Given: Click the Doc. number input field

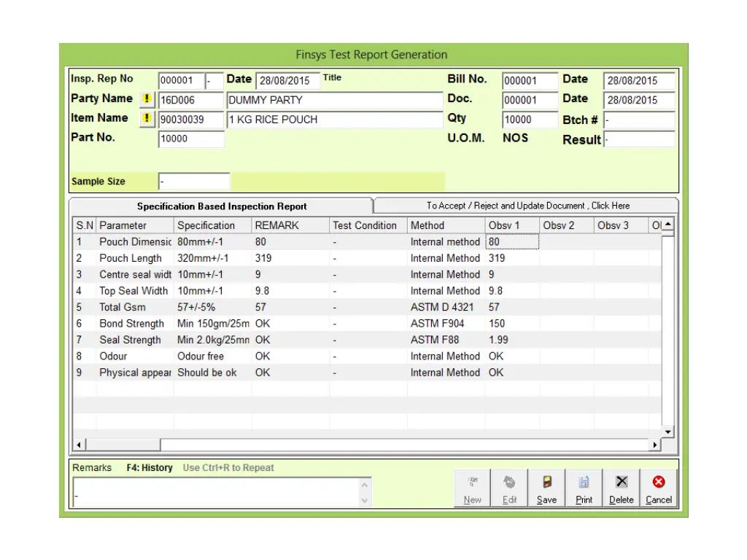Looking at the screenshot, I should tap(530, 100).
